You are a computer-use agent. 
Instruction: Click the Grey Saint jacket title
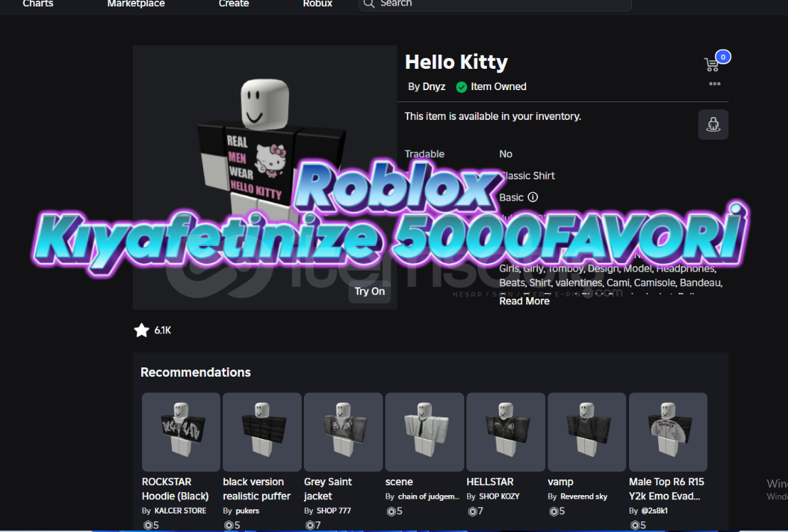coord(328,489)
